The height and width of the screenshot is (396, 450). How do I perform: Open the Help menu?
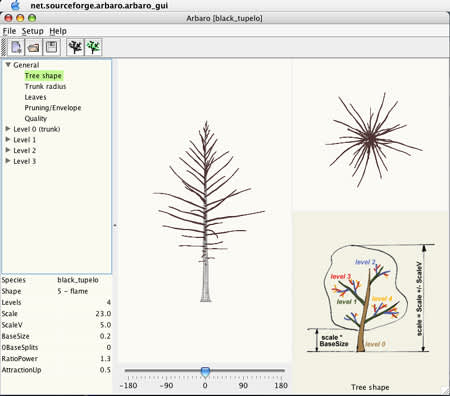click(x=58, y=31)
